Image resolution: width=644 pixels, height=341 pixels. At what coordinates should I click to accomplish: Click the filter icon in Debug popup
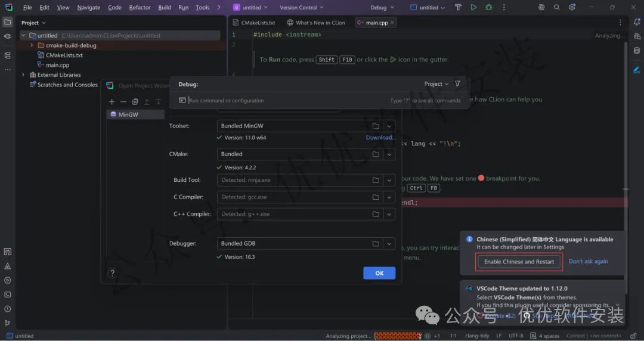click(457, 84)
